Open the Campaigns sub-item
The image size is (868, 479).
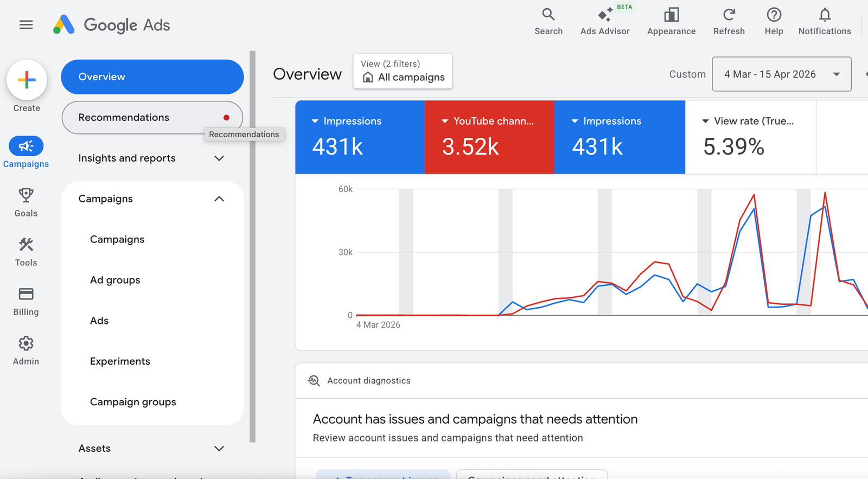coord(117,240)
